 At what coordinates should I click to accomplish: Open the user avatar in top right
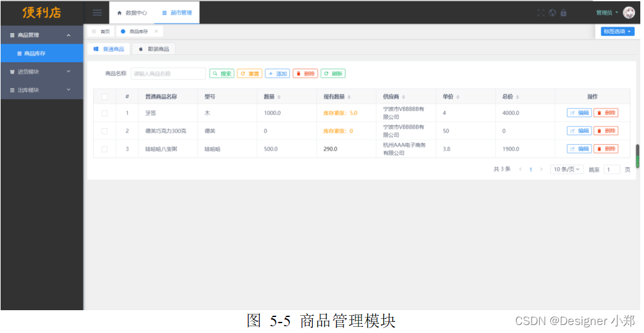(629, 13)
